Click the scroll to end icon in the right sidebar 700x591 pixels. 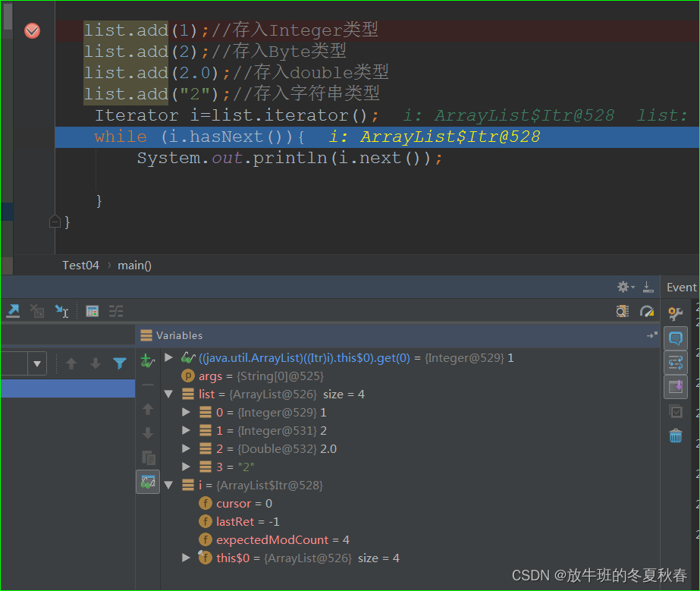point(676,386)
